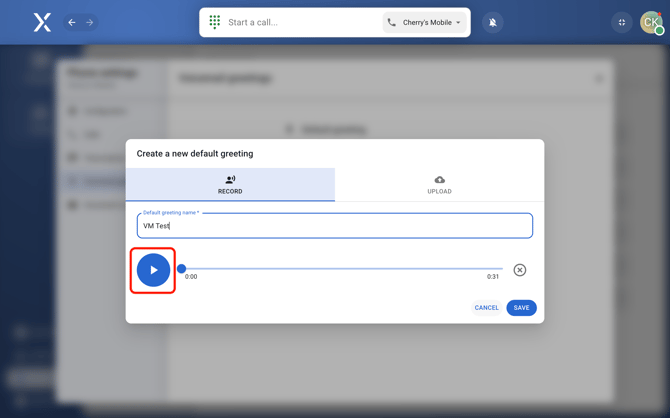Save the new default greeting

pos(521,308)
